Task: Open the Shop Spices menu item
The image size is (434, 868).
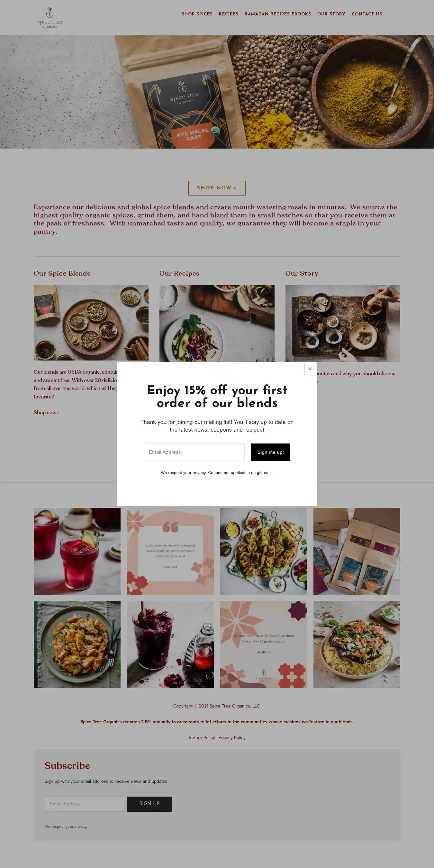Action: tap(197, 14)
